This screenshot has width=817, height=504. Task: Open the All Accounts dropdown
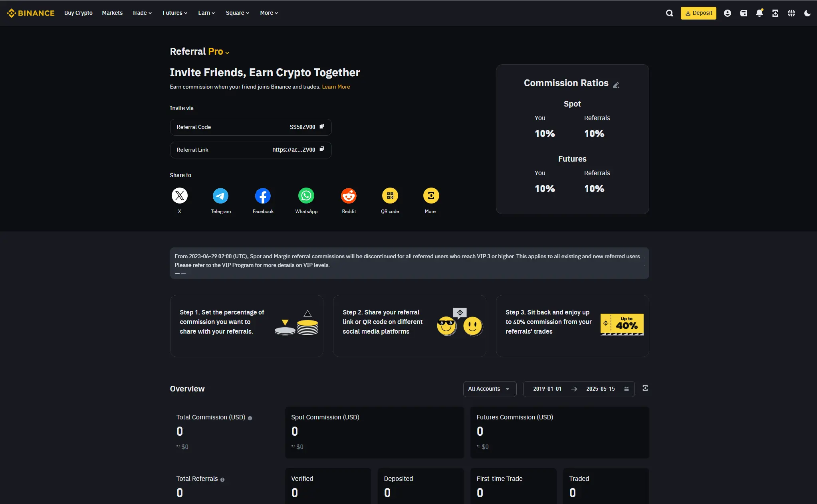click(489, 389)
